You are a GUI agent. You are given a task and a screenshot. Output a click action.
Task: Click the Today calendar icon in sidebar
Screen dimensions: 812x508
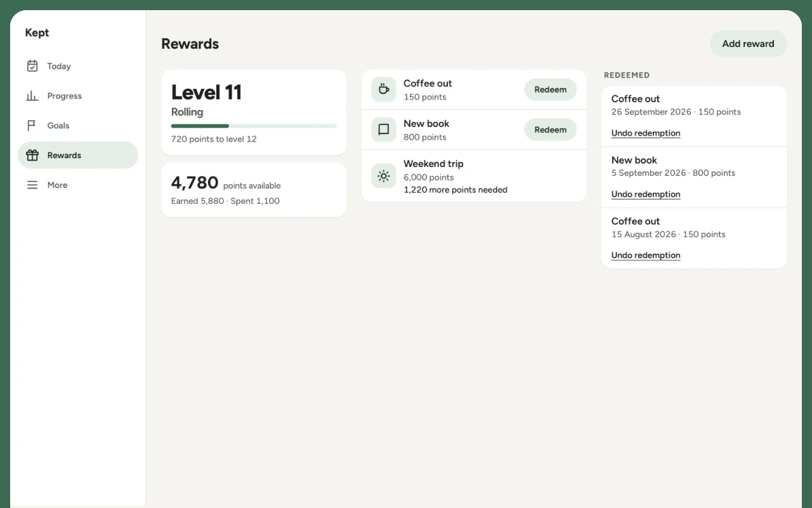[x=32, y=66]
